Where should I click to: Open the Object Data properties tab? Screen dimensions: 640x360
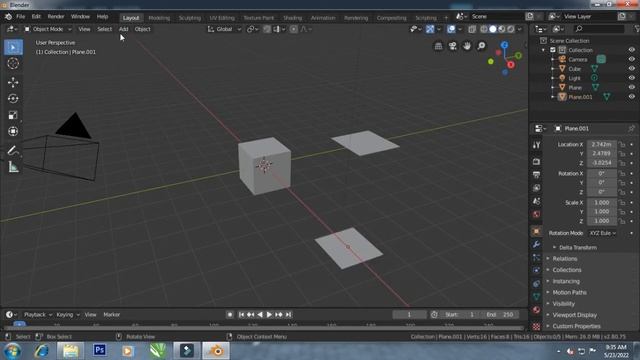tap(536, 296)
